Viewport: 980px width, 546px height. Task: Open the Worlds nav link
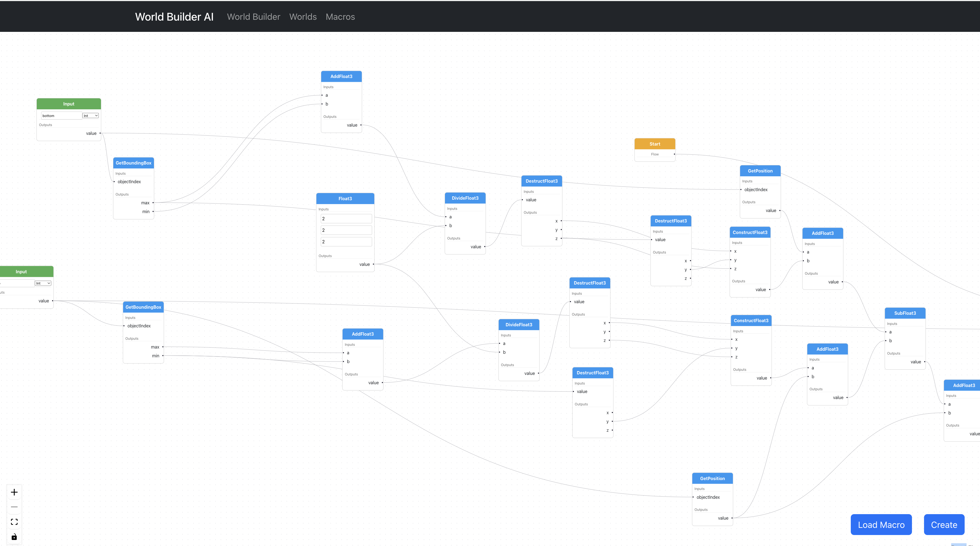[x=303, y=17]
